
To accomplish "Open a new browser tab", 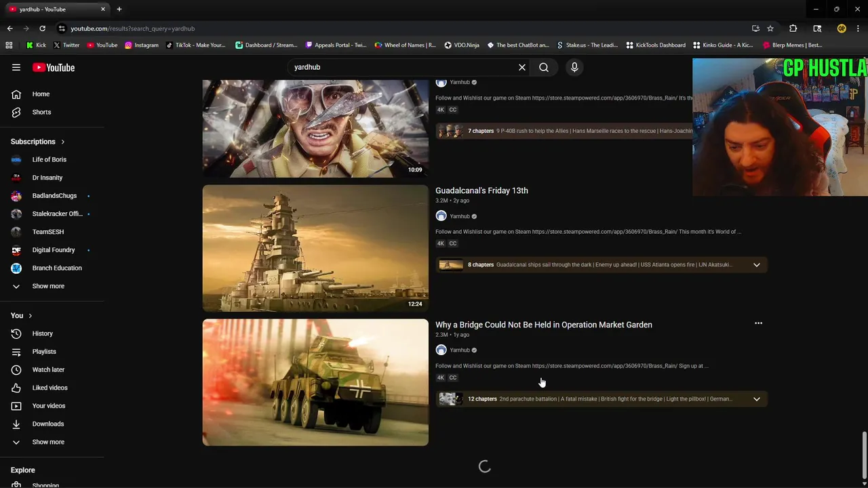I will click(119, 9).
